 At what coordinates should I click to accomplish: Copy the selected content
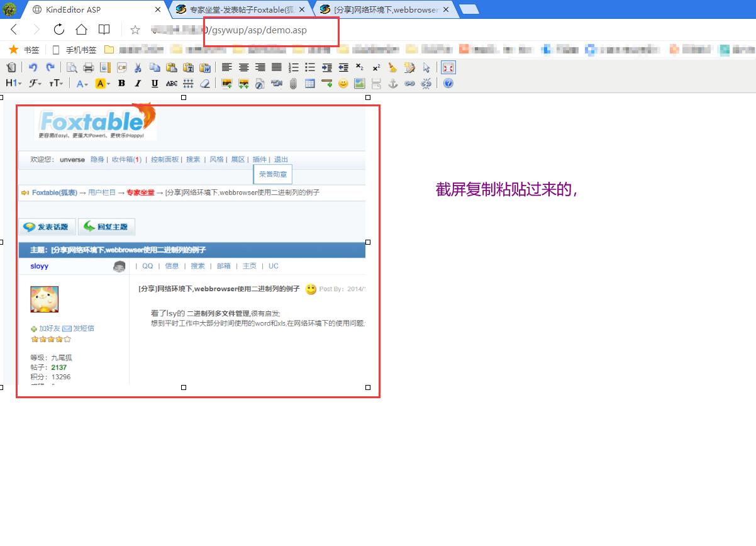155,67
